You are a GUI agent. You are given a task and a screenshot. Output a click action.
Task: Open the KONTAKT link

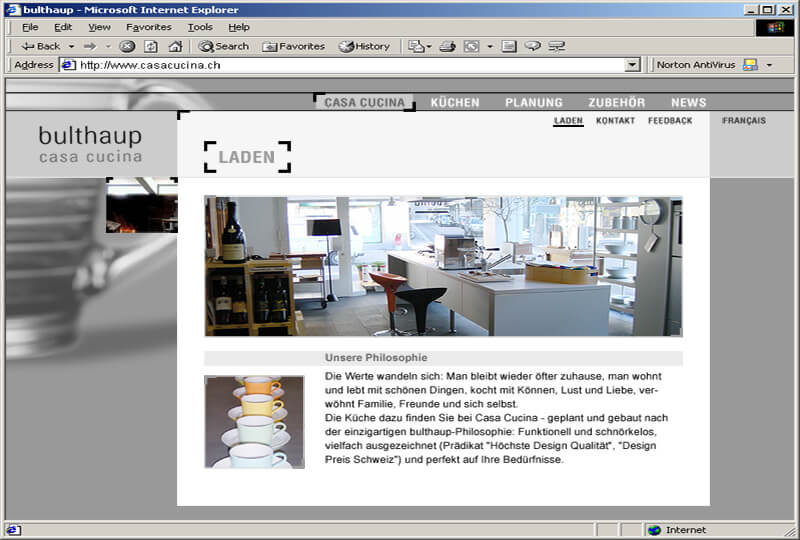click(615, 121)
